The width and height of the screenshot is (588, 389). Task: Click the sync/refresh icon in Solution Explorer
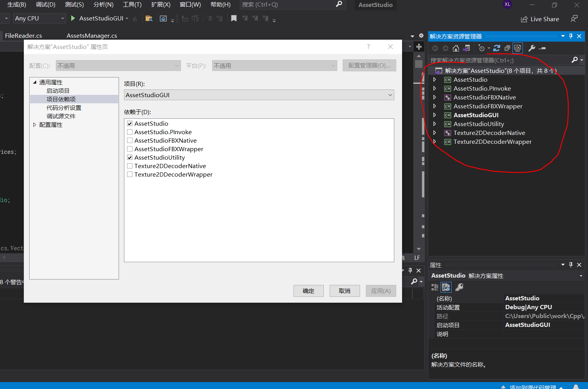[x=497, y=48]
